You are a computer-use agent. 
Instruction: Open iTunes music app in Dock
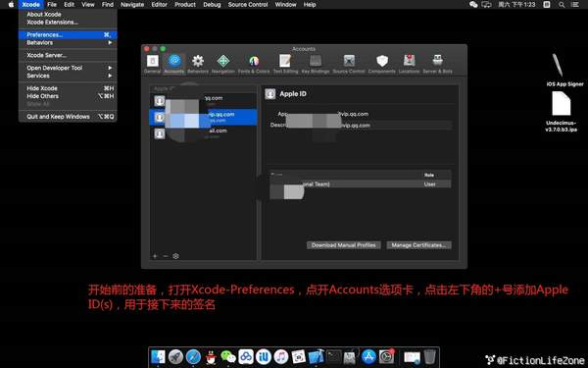[281, 357]
